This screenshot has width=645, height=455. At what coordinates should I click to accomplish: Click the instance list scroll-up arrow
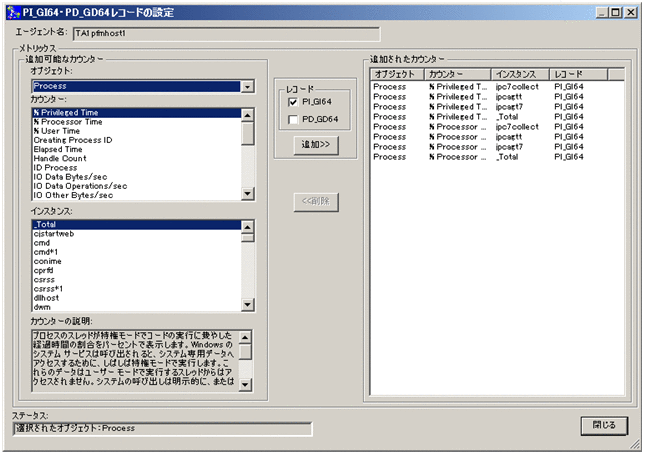tap(247, 227)
